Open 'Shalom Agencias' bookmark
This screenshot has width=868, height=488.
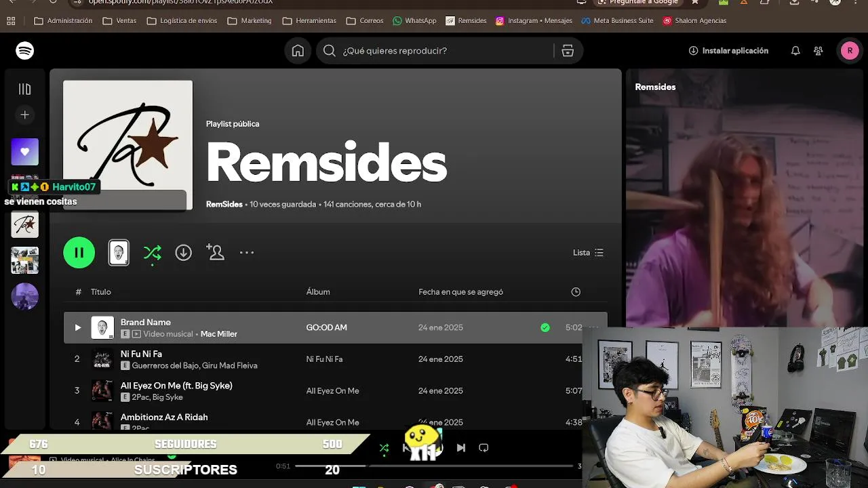pos(694,21)
